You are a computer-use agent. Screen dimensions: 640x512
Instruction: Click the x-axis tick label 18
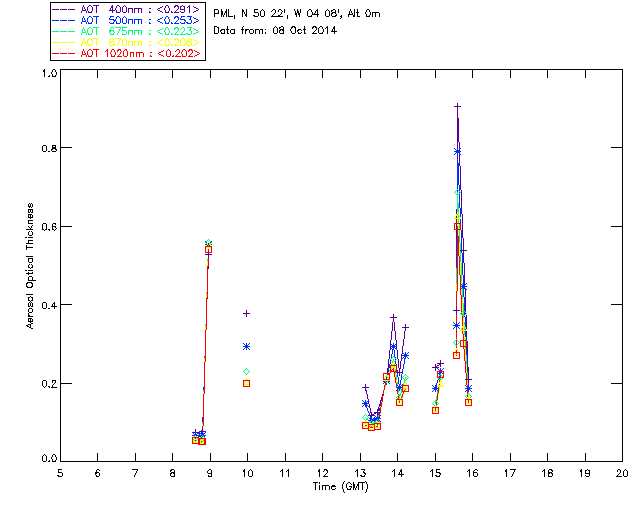click(547, 473)
